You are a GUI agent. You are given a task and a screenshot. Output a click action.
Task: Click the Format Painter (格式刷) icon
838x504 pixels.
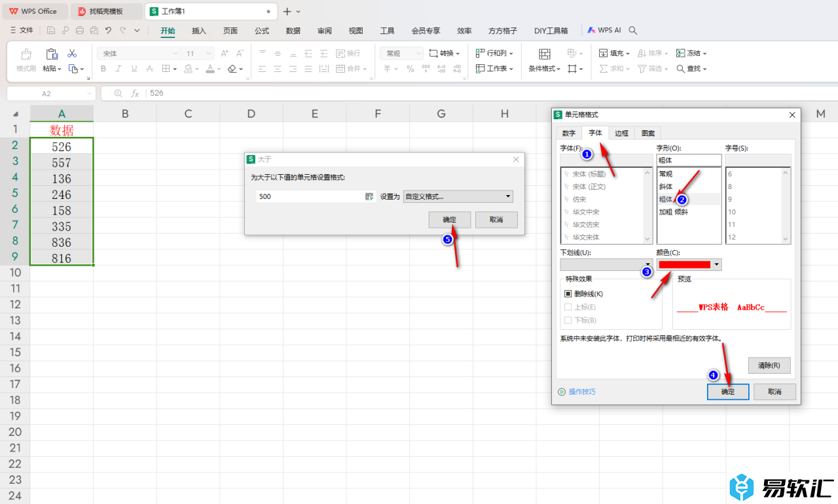coord(26,54)
